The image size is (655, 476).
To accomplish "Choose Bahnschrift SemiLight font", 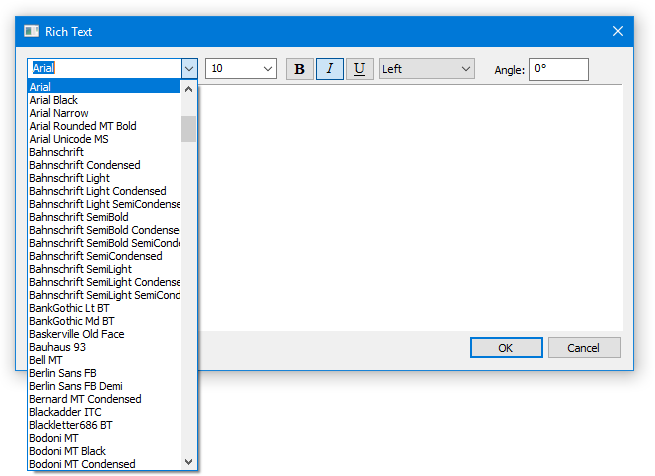I will (x=104, y=269).
